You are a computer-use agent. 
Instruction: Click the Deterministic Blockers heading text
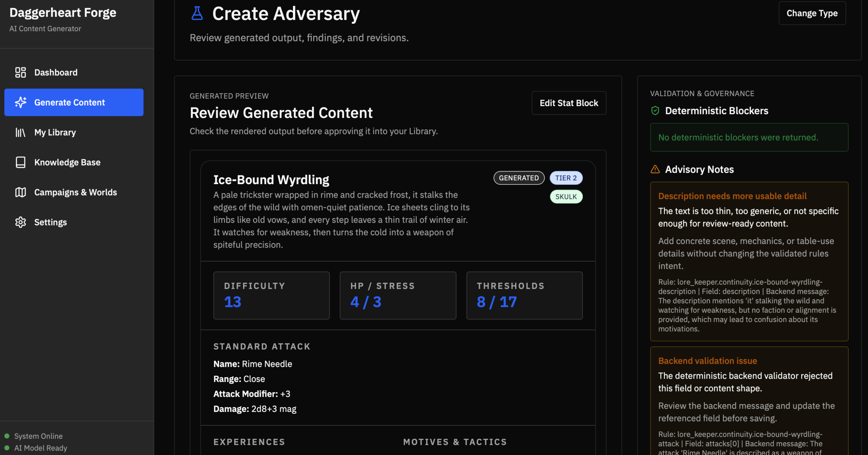(x=717, y=111)
